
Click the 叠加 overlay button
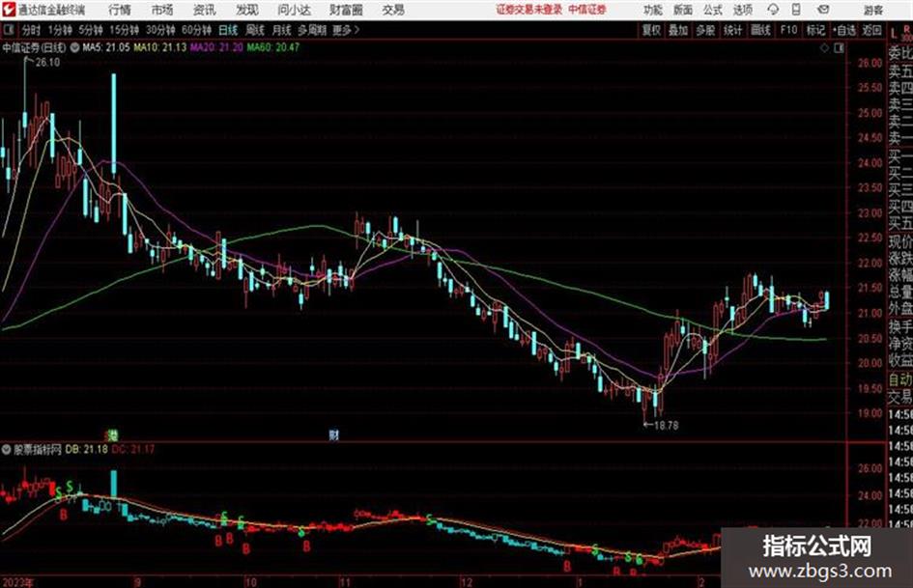pyautogui.click(x=678, y=30)
